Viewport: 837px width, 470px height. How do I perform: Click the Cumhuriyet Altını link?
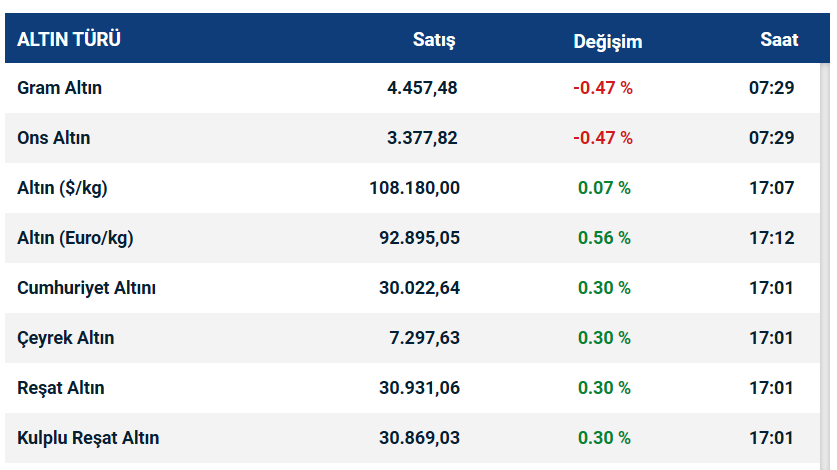coord(87,288)
